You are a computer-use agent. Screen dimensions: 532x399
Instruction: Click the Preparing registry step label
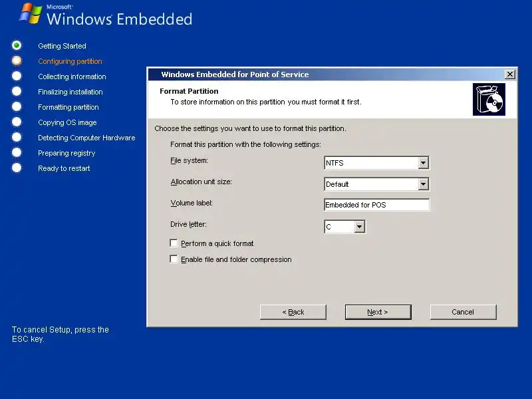click(x=66, y=153)
